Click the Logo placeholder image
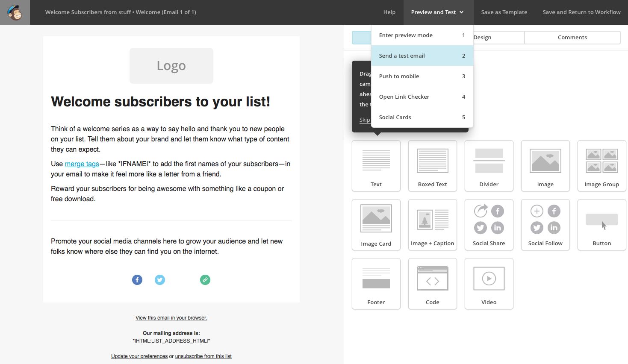This screenshot has height=364, width=628. (x=171, y=66)
